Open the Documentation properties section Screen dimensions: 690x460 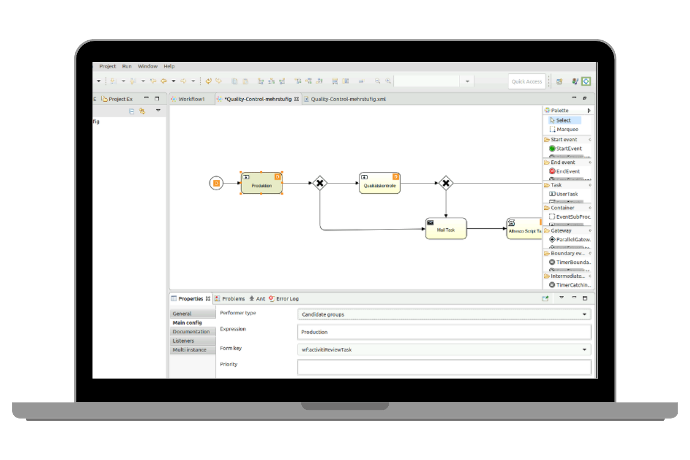190,332
